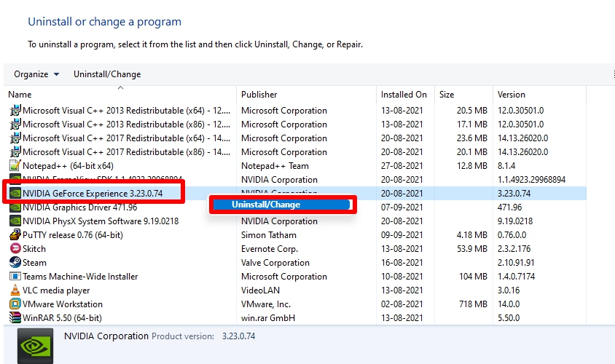This screenshot has width=615, height=364.
Task: Click the Teams Machine-Wide Installer icon
Action: pos(15,277)
